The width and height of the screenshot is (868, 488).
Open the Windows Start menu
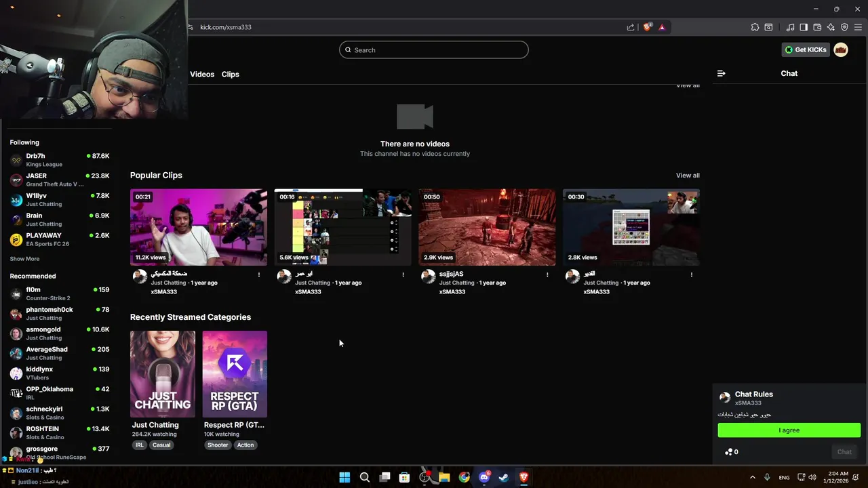[344, 477]
